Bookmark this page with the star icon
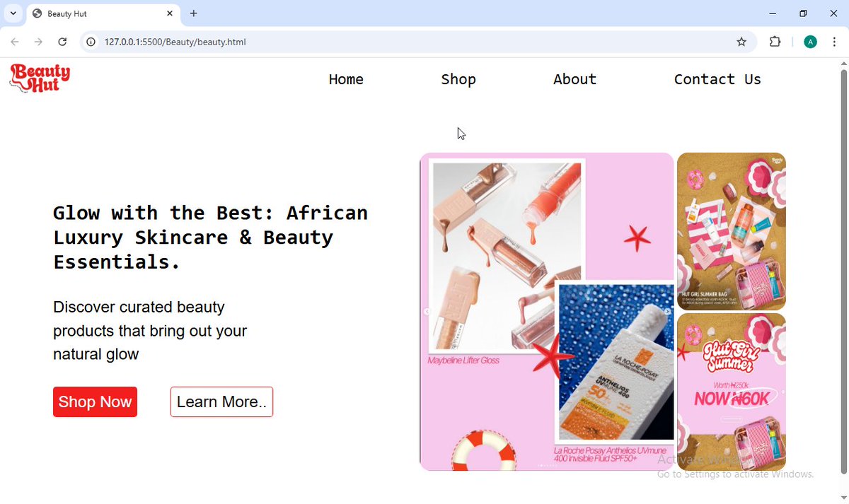The image size is (849, 504). click(741, 42)
